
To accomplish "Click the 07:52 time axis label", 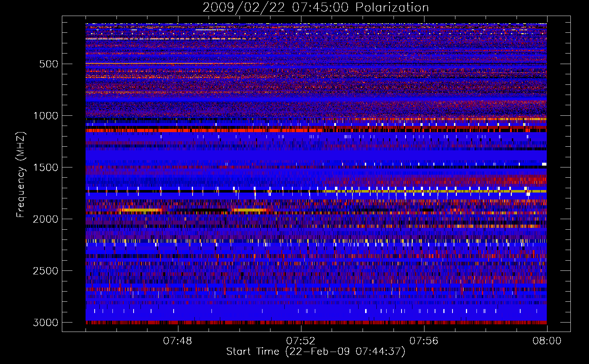I will click(301, 341).
